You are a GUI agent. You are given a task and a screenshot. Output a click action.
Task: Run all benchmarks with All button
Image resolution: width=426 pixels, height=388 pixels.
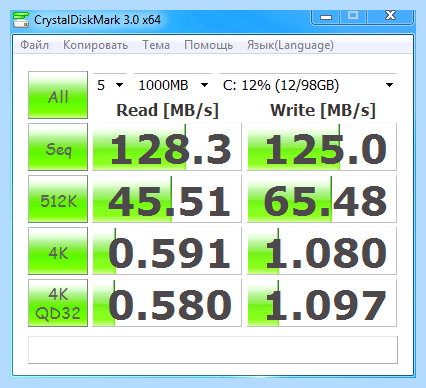[x=58, y=95]
